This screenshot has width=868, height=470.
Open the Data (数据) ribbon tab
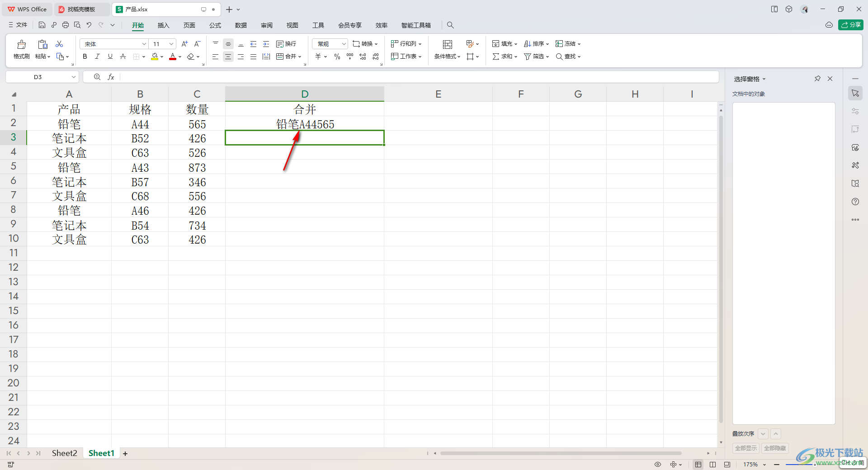241,25
